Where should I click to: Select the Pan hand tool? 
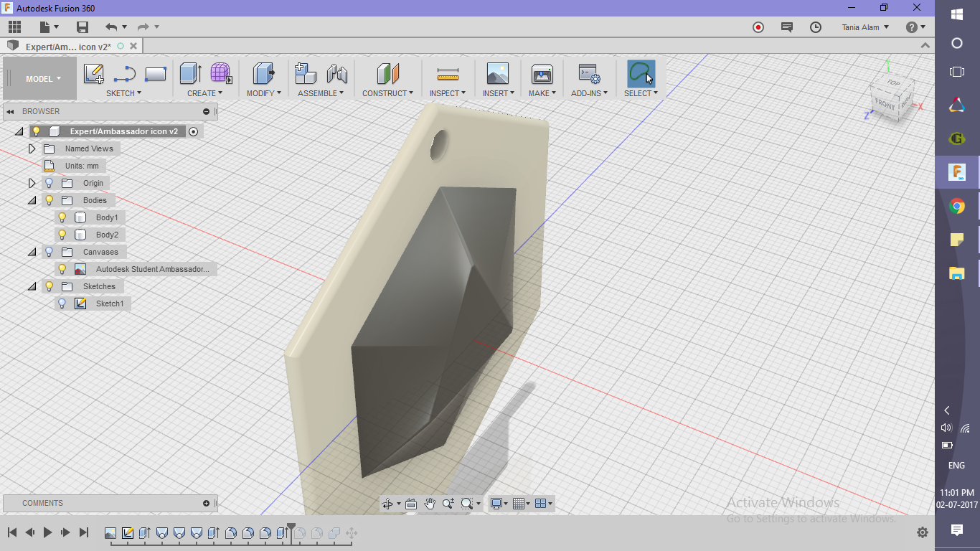click(x=430, y=504)
